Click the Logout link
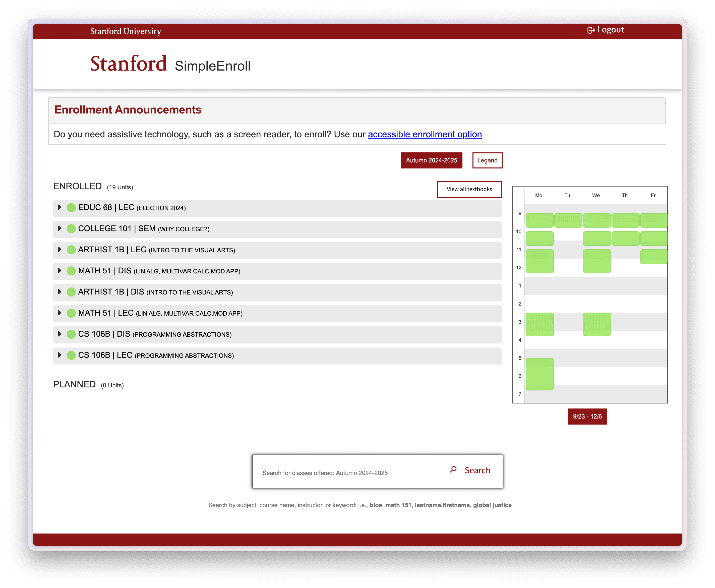715x588 pixels. click(605, 30)
